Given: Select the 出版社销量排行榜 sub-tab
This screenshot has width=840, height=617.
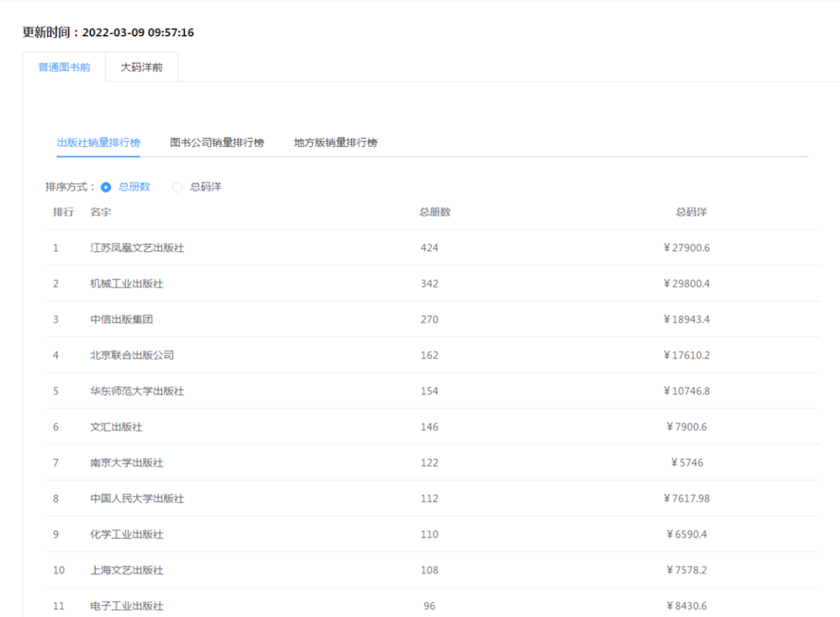Looking at the screenshot, I should pyautogui.click(x=98, y=143).
